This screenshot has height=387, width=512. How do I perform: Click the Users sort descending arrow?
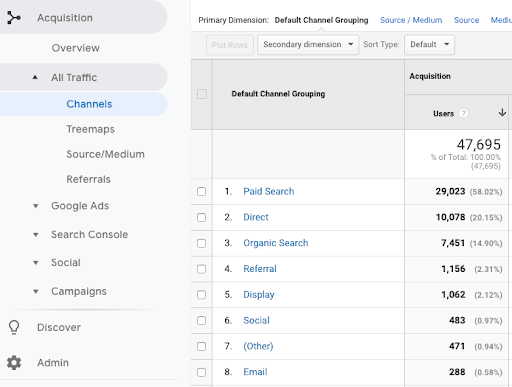[x=502, y=113]
